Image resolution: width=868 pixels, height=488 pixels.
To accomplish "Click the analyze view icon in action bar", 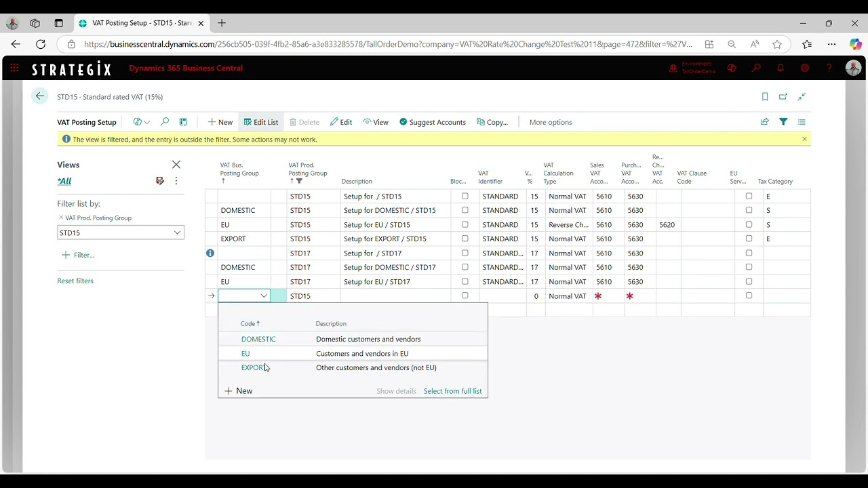I will pos(183,122).
